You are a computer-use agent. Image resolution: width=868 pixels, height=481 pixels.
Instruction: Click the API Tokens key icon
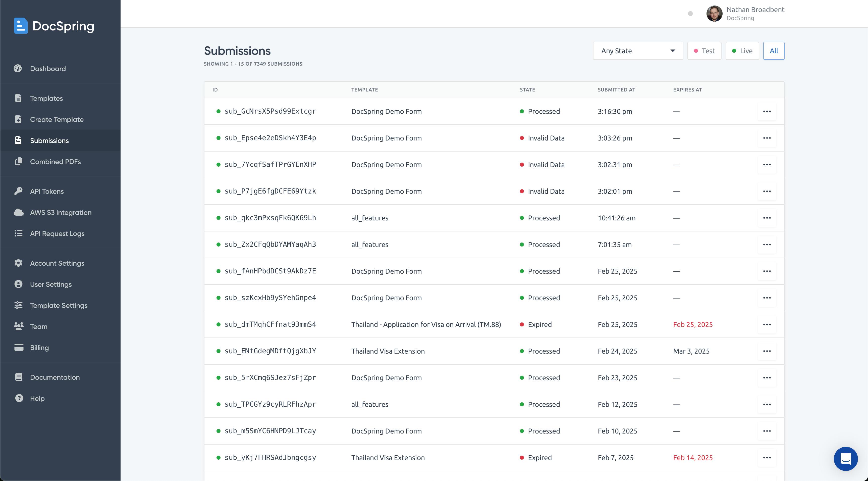pos(19,191)
